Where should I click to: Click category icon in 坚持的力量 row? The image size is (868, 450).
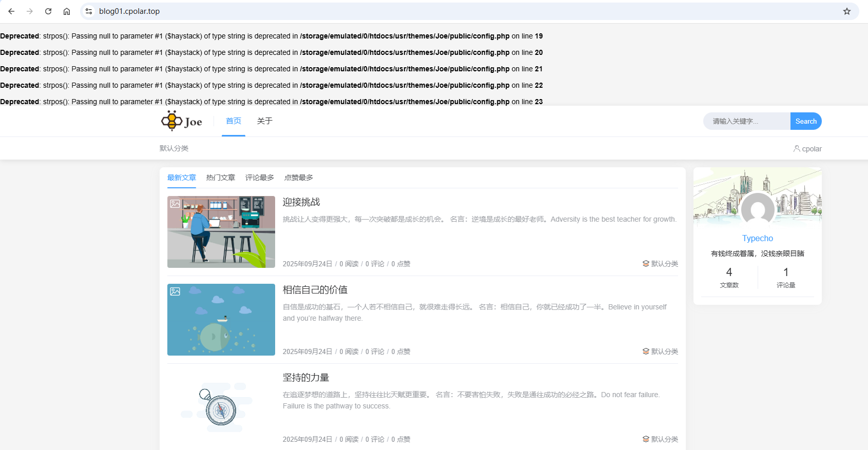(x=646, y=439)
